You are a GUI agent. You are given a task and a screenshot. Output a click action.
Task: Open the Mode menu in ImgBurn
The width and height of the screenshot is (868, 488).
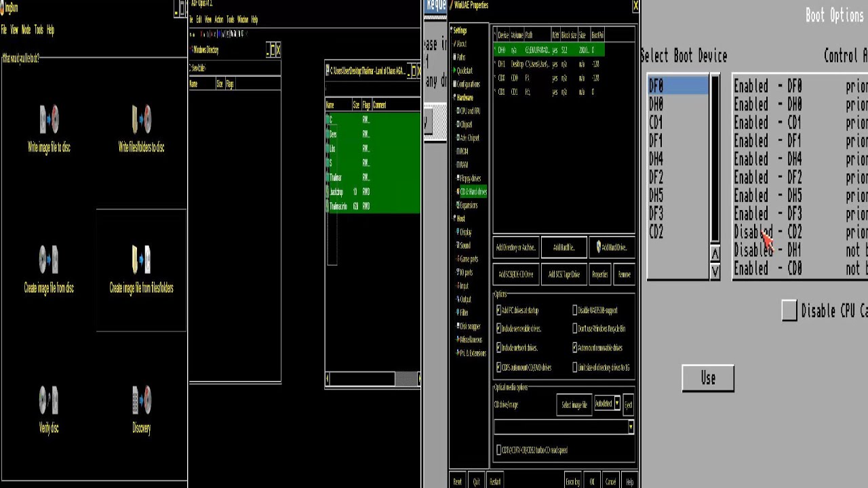click(26, 30)
